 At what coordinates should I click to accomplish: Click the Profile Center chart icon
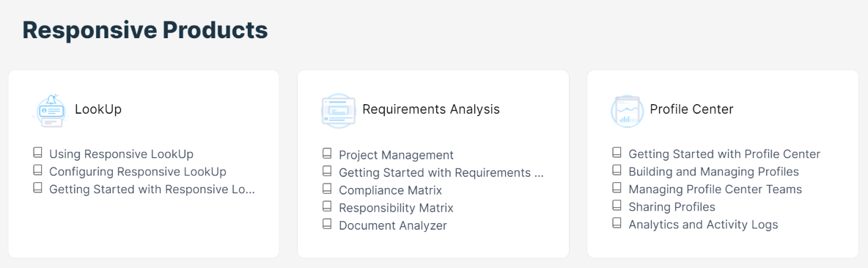click(628, 111)
